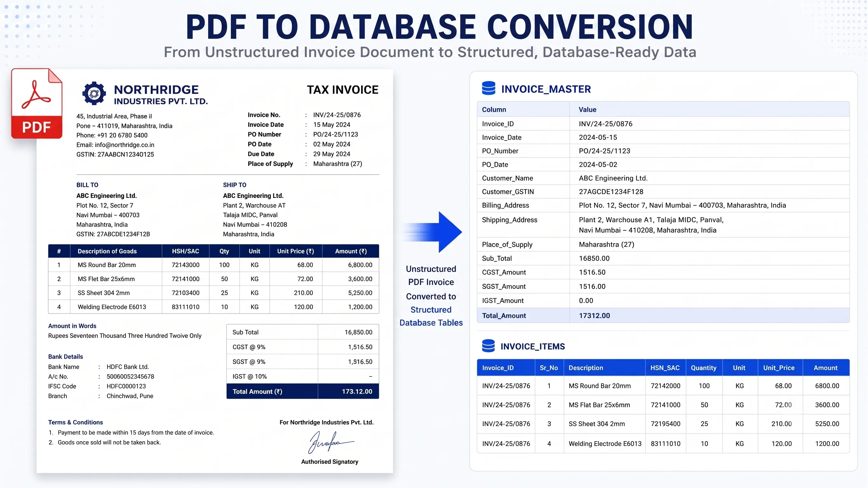Click Welding Electrode E6013 in INVOICE_ITEMS
868x488 pixels.
pyautogui.click(x=605, y=444)
